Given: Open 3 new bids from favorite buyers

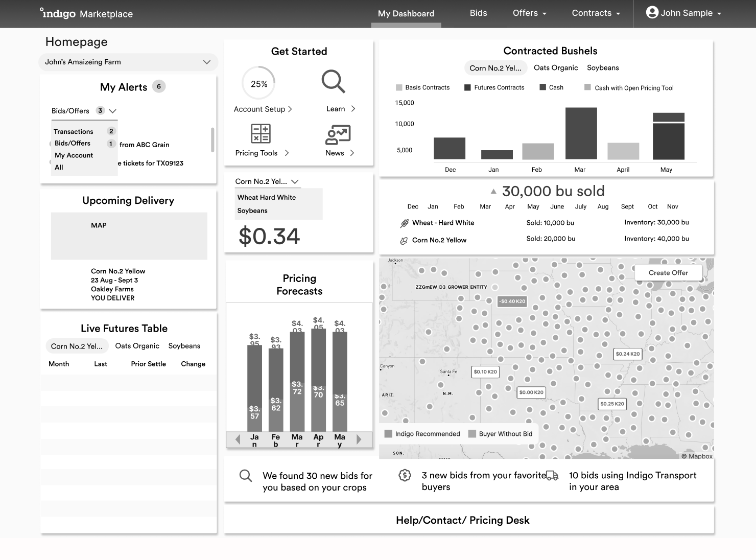Looking at the screenshot, I should [x=484, y=481].
